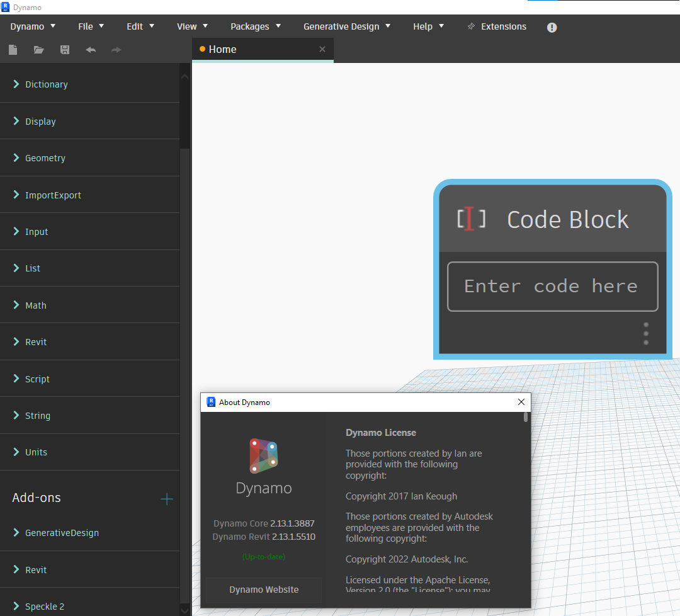Click the Enter code here input field

(553, 287)
